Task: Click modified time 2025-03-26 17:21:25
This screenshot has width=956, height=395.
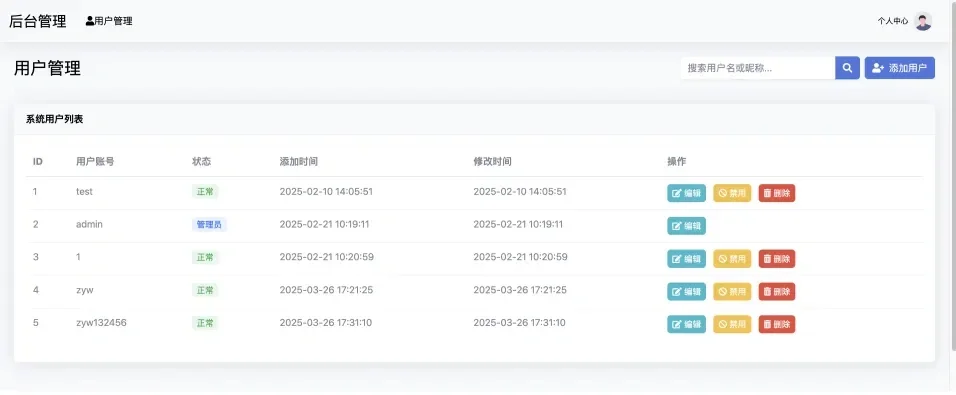Action: [x=520, y=290]
